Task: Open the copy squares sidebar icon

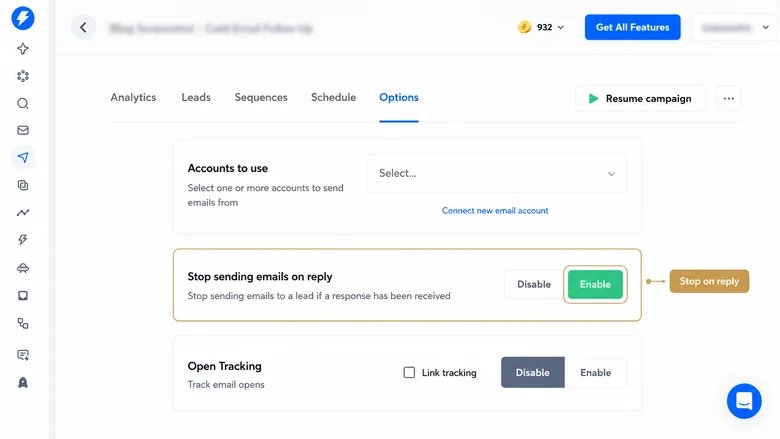Action: [x=23, y=185]
